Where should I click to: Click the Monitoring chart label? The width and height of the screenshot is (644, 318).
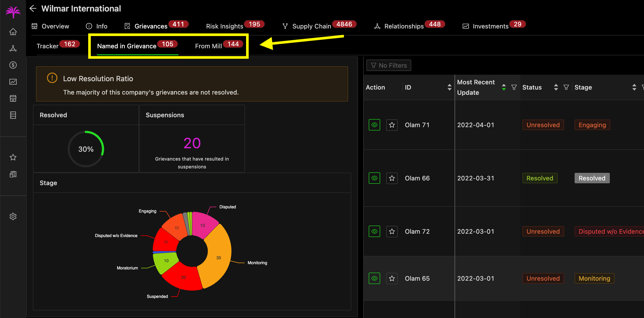(257, 263)
